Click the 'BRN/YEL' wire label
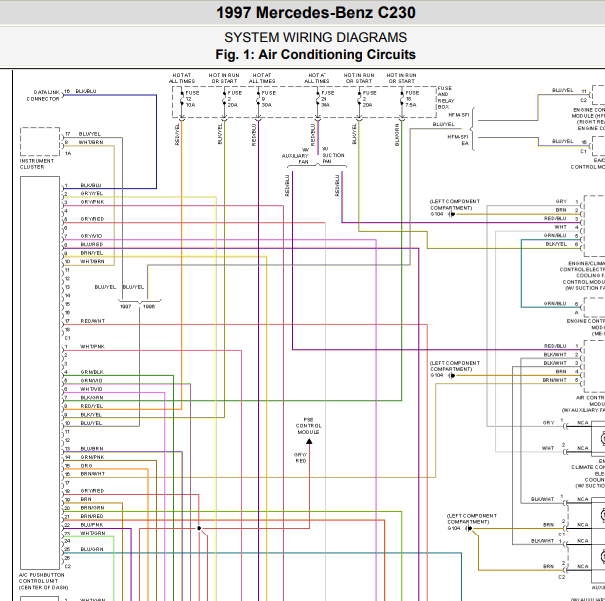Image resolution: width=605 pixels, height=601 pixels. pyautogui.click(x=92, y=253)
